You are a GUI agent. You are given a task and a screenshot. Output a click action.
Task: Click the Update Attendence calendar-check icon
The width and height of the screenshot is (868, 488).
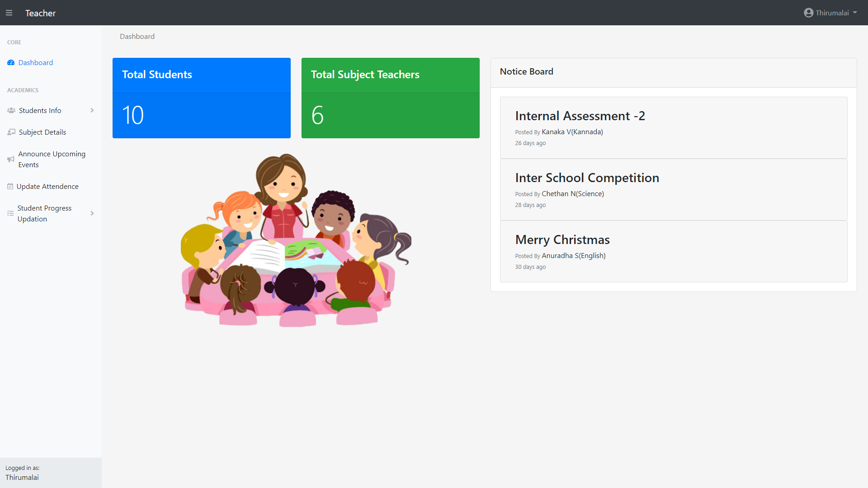point(10,186)
